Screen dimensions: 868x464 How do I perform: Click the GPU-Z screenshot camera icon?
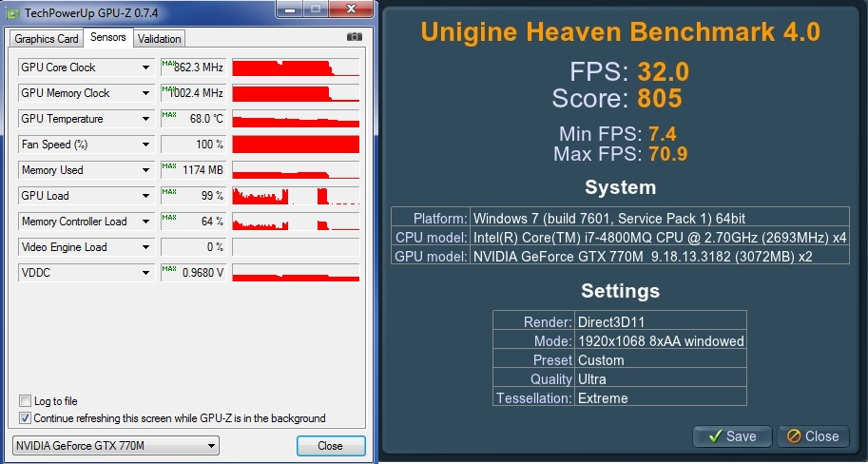[x=355, y=37]
